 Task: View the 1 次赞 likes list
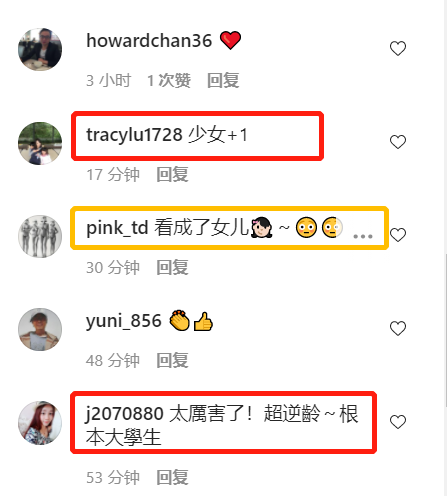click(x=169, y=80)
